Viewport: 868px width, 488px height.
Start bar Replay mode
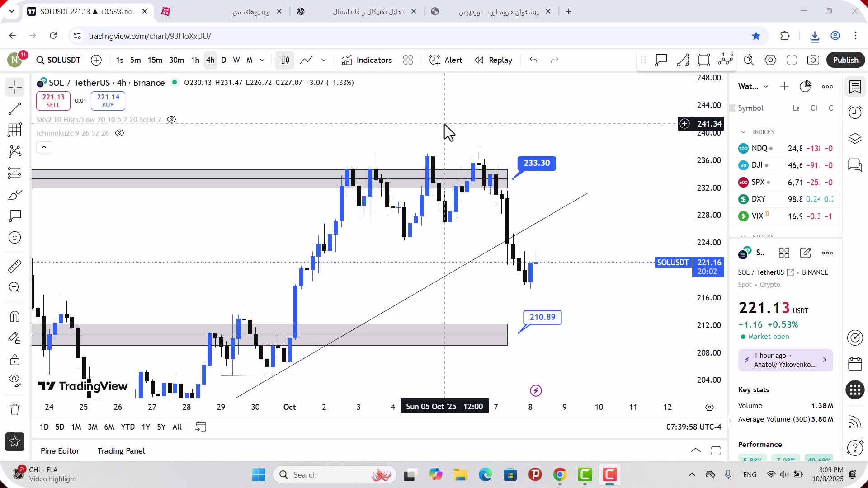(494, 60)
